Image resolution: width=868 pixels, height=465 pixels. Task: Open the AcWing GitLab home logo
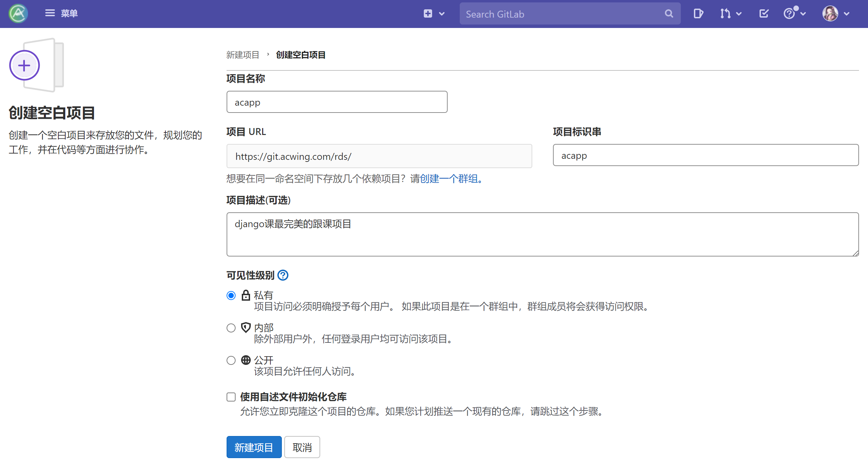point(18,14)
